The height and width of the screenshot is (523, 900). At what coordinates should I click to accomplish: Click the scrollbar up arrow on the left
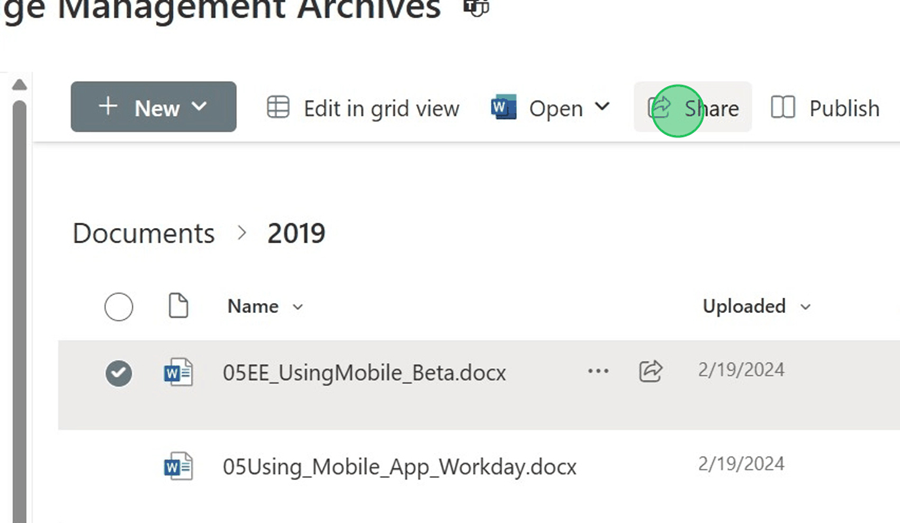click(x=18, y=86)
